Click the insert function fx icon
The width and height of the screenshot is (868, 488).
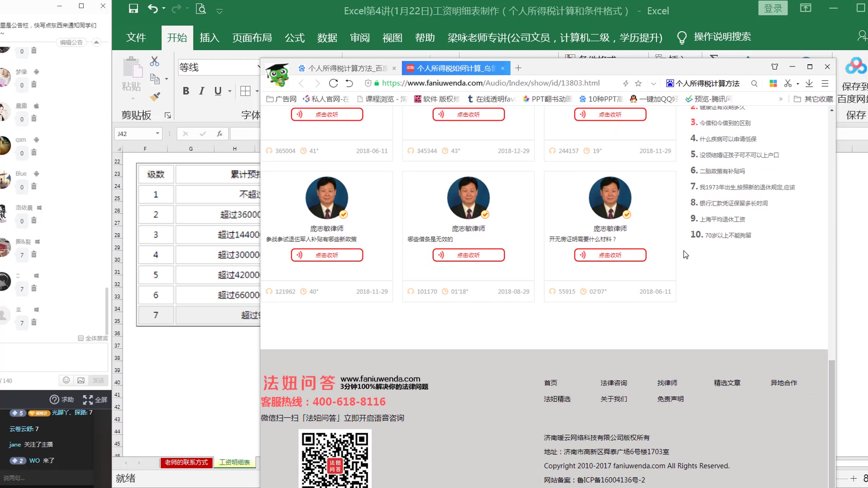point(220,134)
